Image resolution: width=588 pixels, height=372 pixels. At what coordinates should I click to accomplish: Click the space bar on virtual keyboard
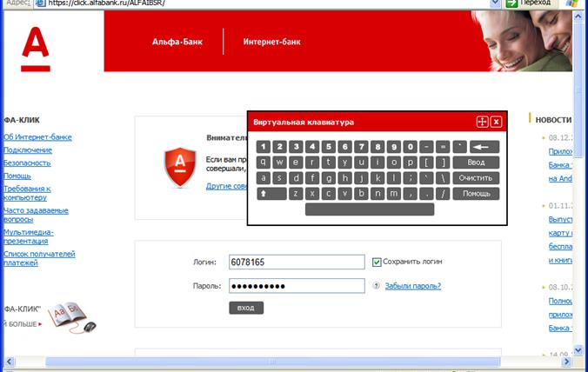click(370, 209)
